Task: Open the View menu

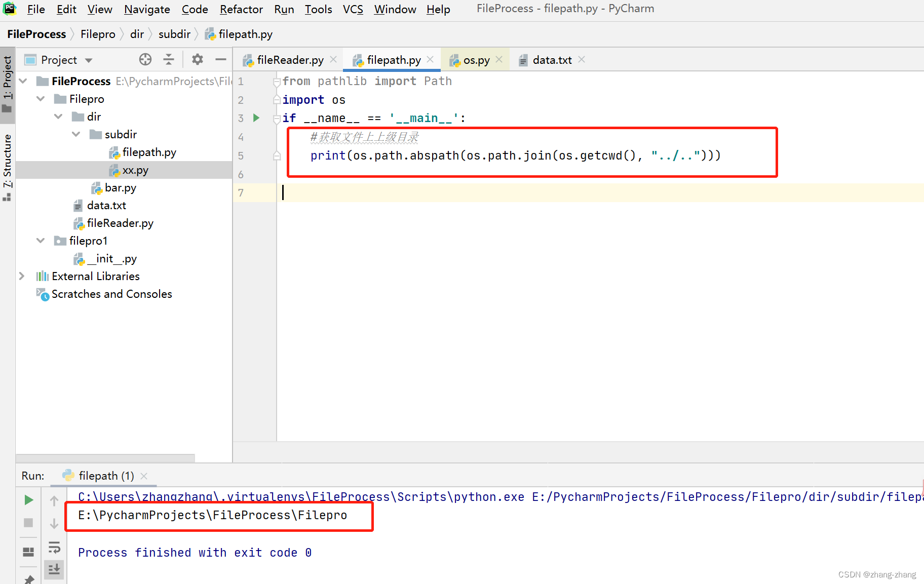Action: (100, 9)
